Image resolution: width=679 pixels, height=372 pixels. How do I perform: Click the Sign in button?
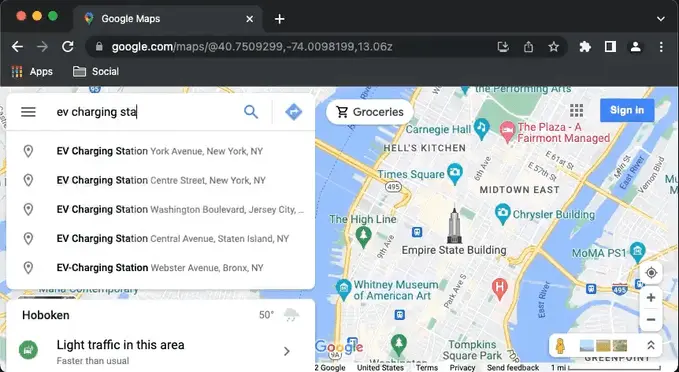[627, 110]
